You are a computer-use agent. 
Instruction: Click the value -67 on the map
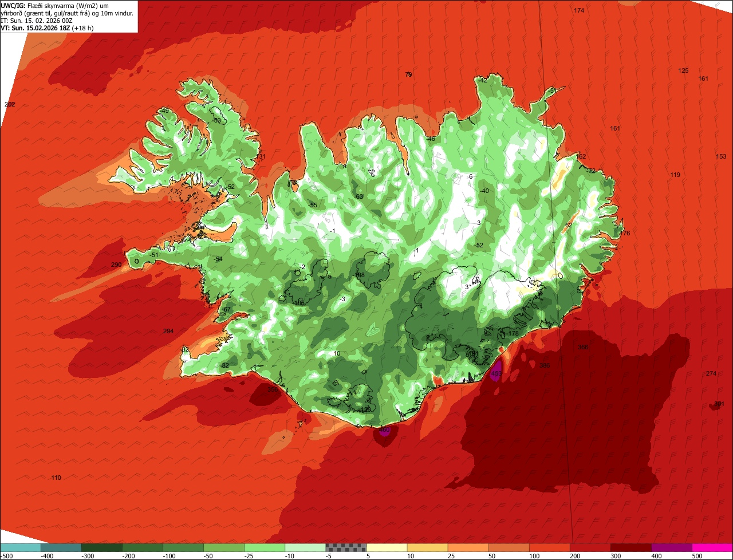pyautogui.click(x=226, y=309)
